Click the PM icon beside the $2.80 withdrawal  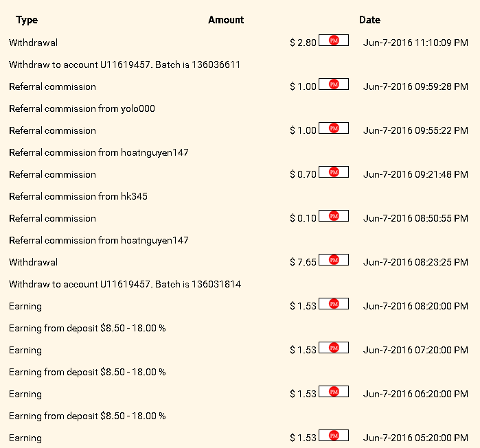(334, 40)
